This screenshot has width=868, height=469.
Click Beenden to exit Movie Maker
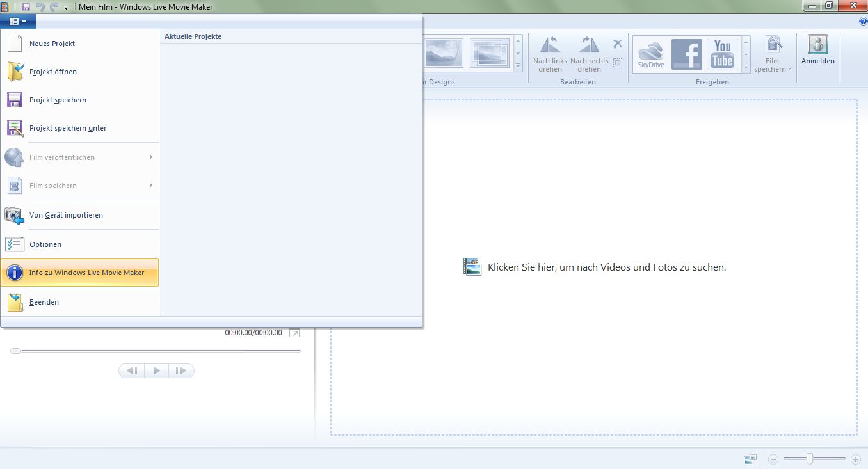click(x=44, y=302)
